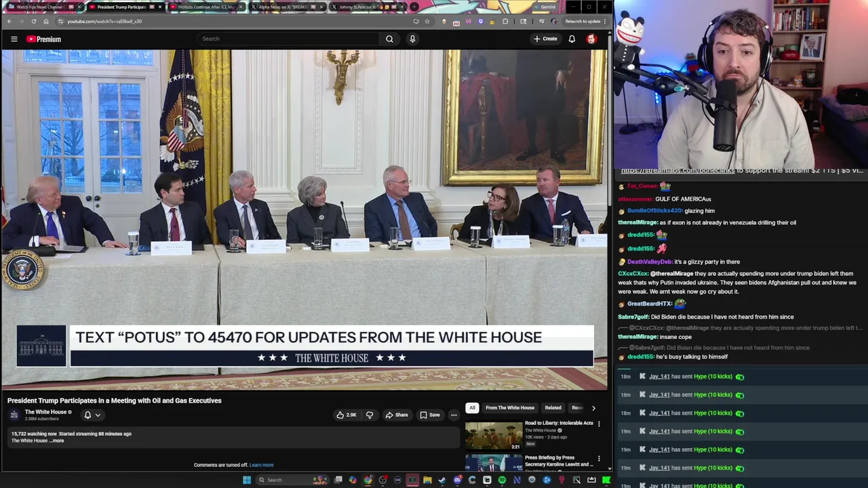Click the YouTube search magnifier button
Screen dimensions: 868x488
389,39
